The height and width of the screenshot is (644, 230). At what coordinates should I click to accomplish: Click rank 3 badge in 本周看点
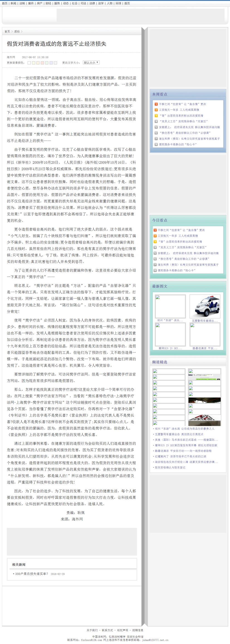click(x=156, y=116)
